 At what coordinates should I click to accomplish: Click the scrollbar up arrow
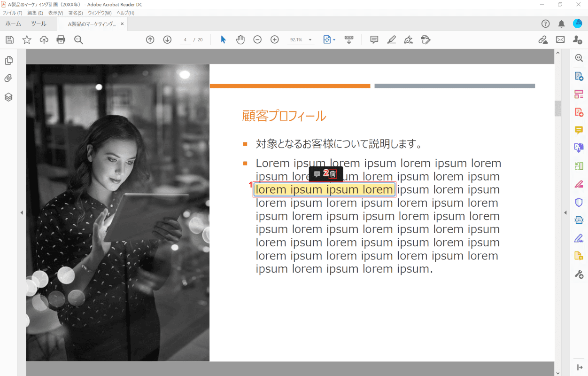pos(558,53)
